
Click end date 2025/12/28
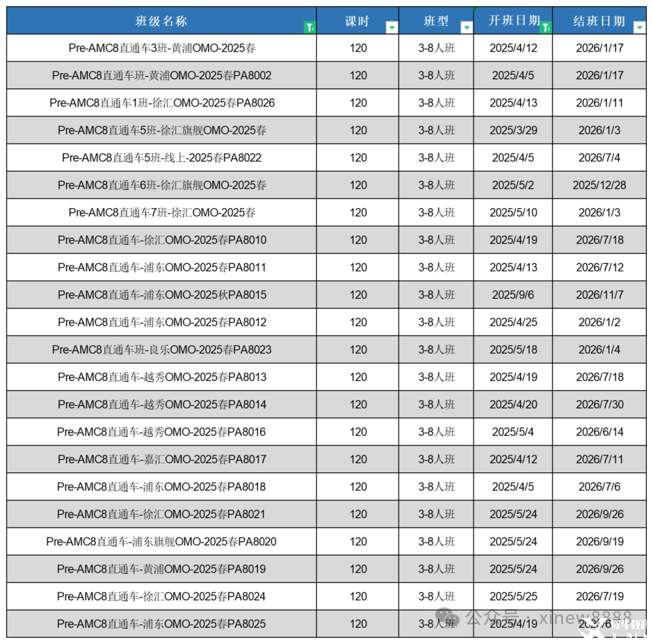coord(599,185)
